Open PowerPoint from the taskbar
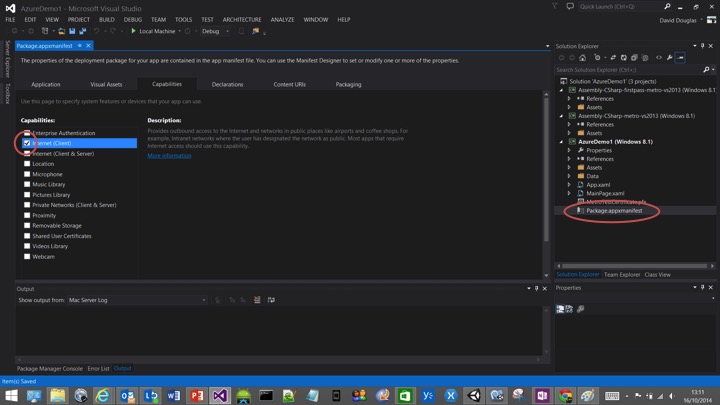Viewport: 720px width, 405px height. tap(197, 395)
